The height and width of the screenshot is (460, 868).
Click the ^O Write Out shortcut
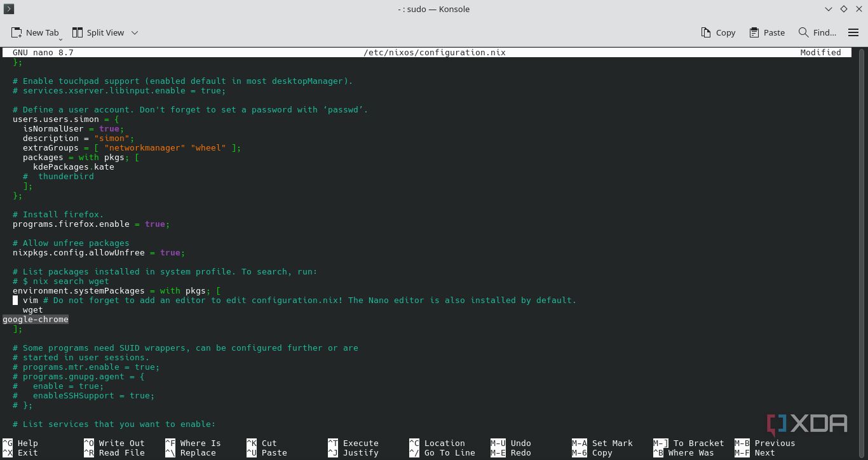click(114, 443)
